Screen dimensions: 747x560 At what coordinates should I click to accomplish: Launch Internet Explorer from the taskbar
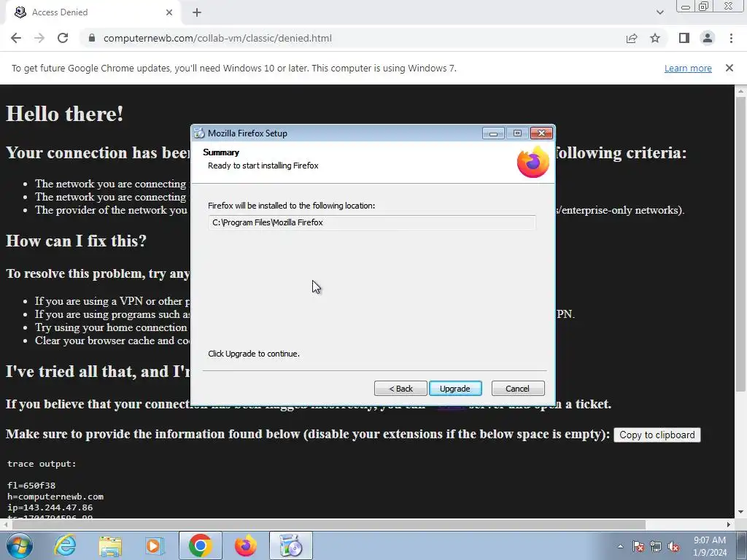coord(65,545)
